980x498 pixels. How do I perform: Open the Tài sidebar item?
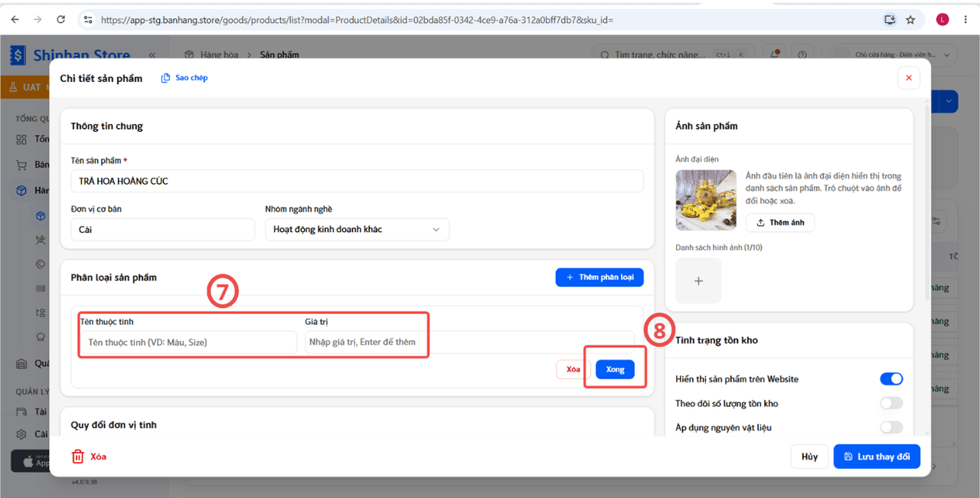pyautogui.click(x=31, y=411)
